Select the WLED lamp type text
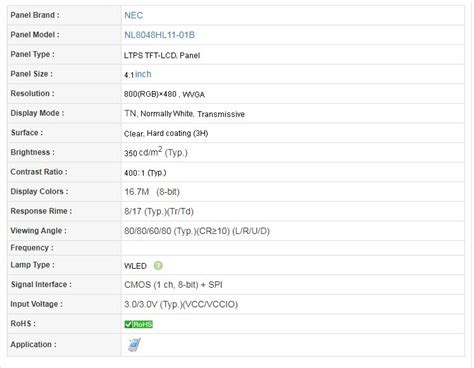The image size is (474, 368). coord(135,266)
